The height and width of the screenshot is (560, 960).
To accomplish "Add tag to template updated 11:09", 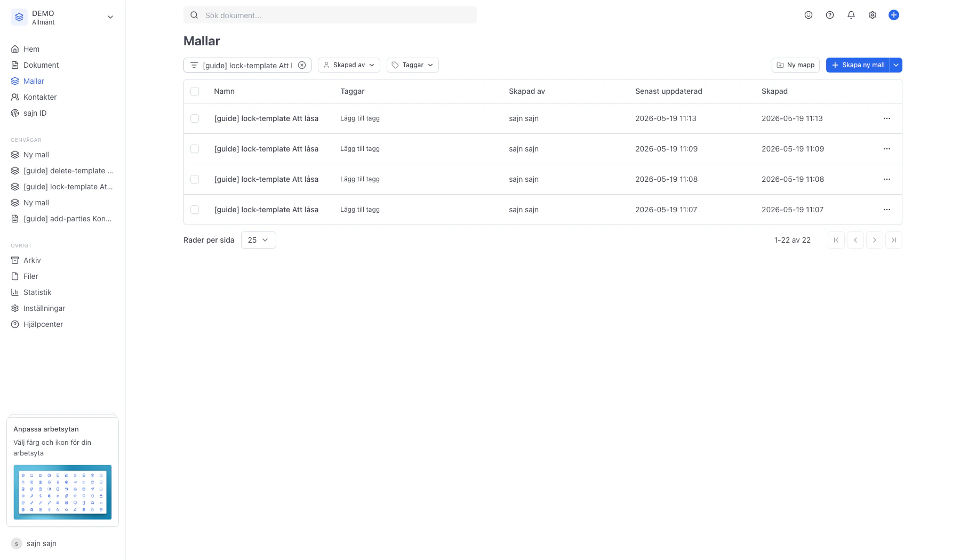I will point(360,149).
